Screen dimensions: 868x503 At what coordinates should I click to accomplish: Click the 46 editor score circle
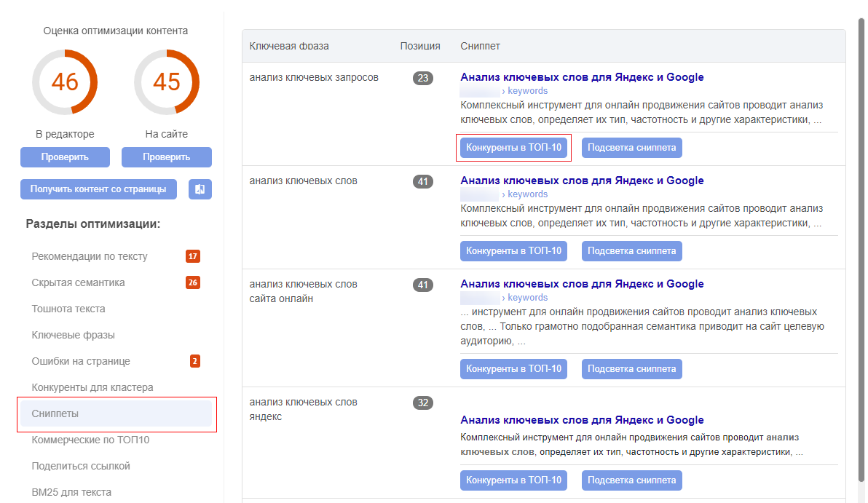coord(65,82)
